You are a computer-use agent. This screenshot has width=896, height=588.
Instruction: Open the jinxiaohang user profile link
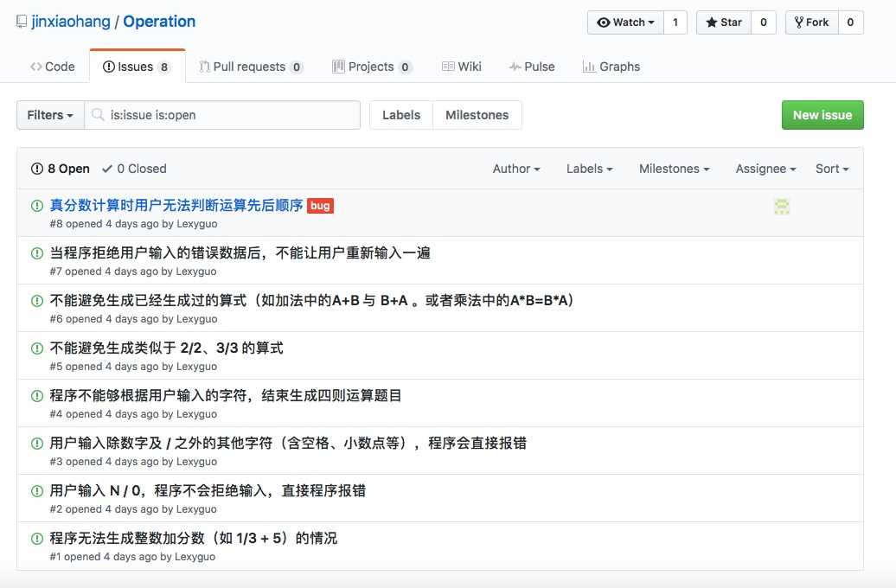pyautogui.click(x=71, y=22)
